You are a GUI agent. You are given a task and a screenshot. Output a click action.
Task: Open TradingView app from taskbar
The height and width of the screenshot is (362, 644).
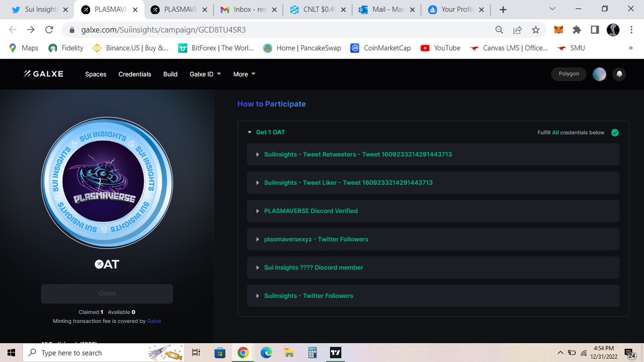(335, 352)
